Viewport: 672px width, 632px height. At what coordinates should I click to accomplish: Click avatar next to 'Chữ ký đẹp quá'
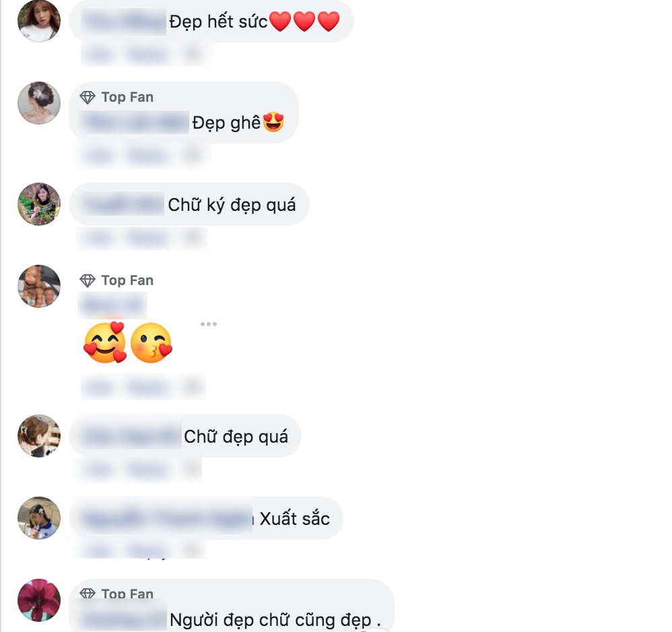click(x=39, y=204)
